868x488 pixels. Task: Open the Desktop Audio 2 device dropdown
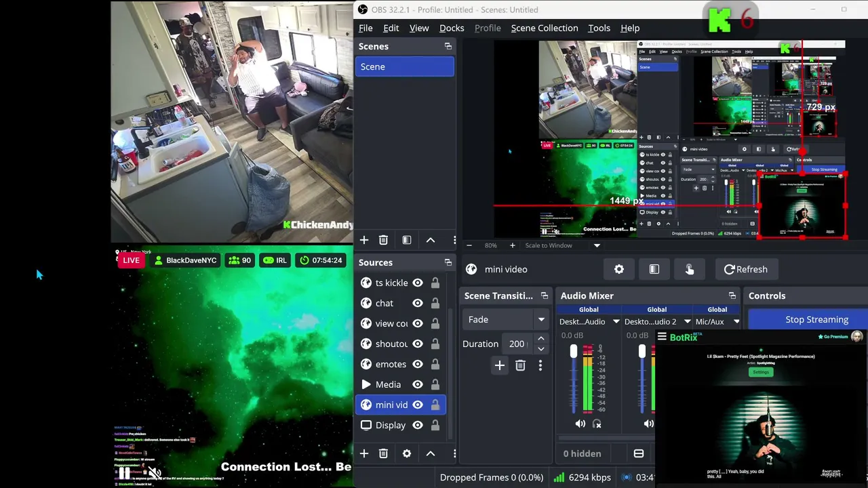click(x=657, y=322)
